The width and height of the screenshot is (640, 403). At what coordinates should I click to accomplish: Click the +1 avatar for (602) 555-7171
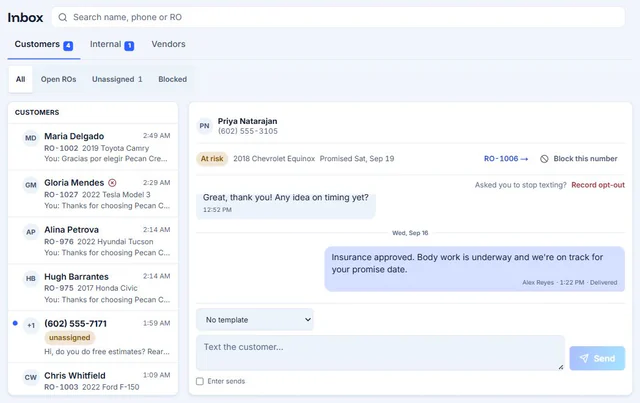31,325
